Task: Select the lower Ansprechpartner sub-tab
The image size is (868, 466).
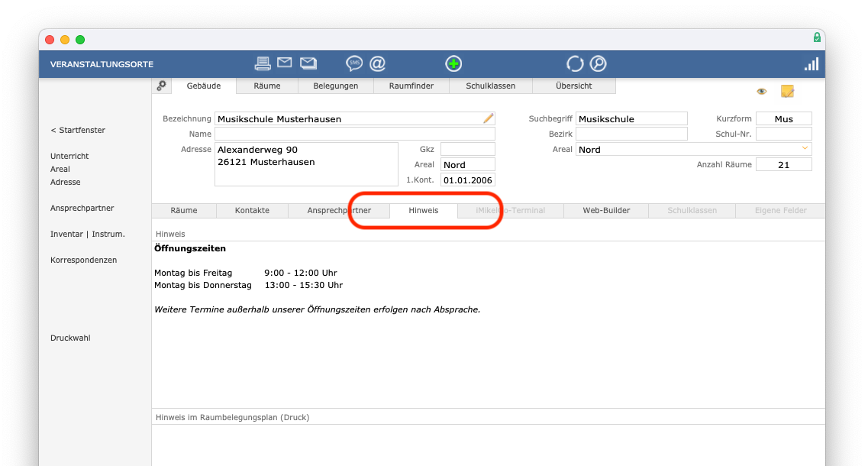Action: 339,211
